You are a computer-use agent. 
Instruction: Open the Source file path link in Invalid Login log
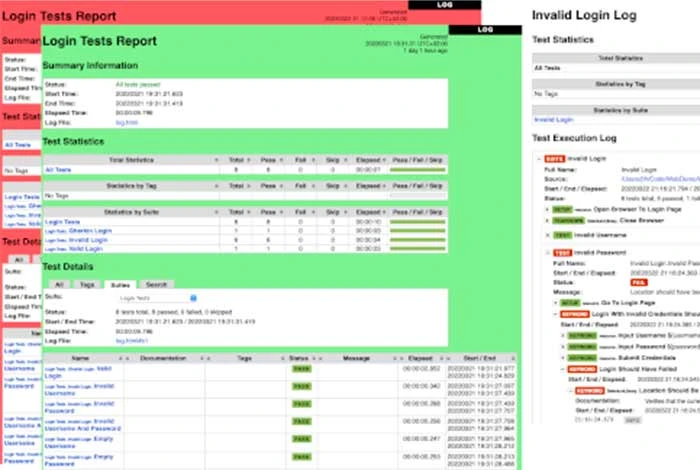(x=661, y=179)
